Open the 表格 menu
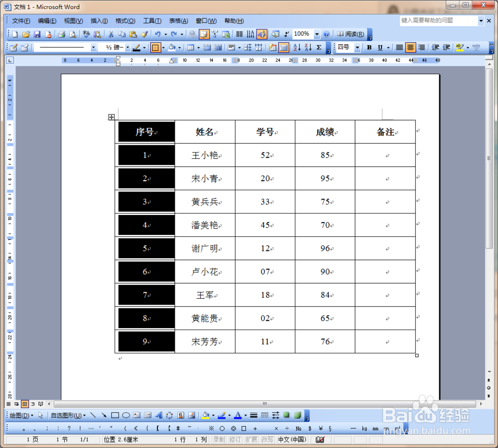498x448 pixels. pyautogui.click(x=177, y=20)
